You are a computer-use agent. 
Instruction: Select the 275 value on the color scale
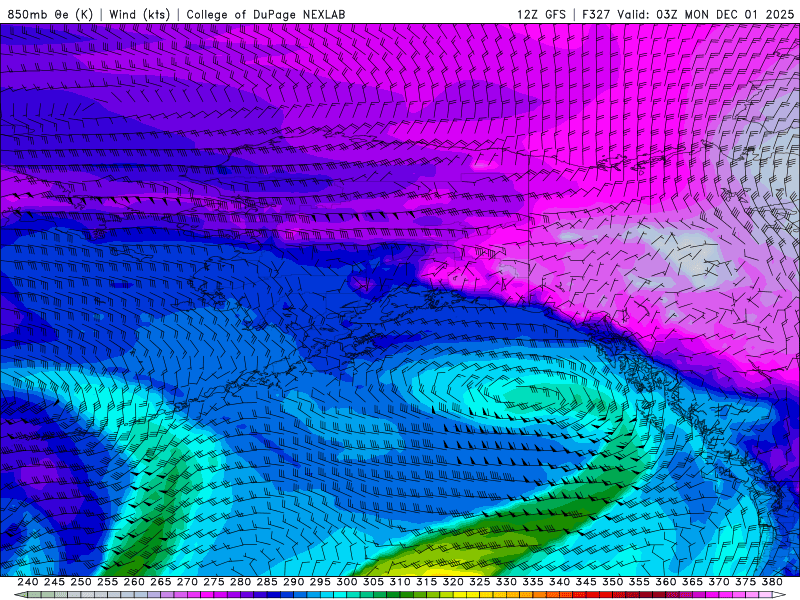[x=214, y=582]
